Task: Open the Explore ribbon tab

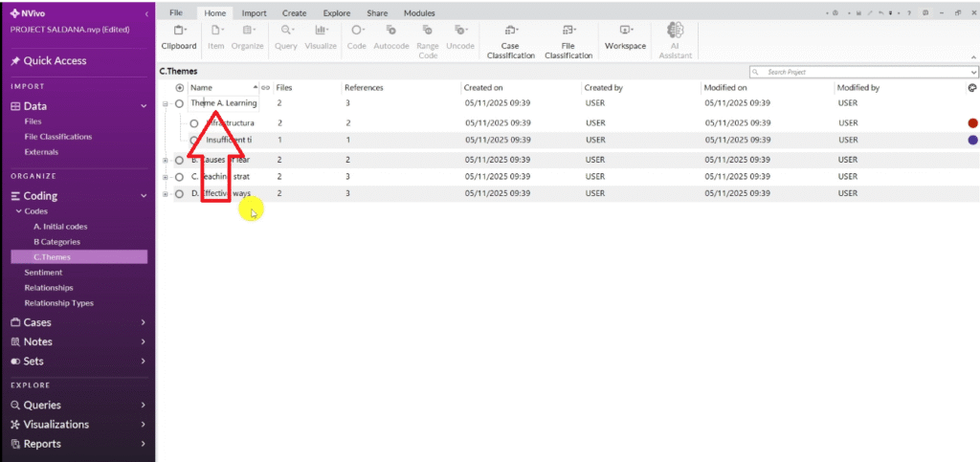Action: click(x=336, y=13)
